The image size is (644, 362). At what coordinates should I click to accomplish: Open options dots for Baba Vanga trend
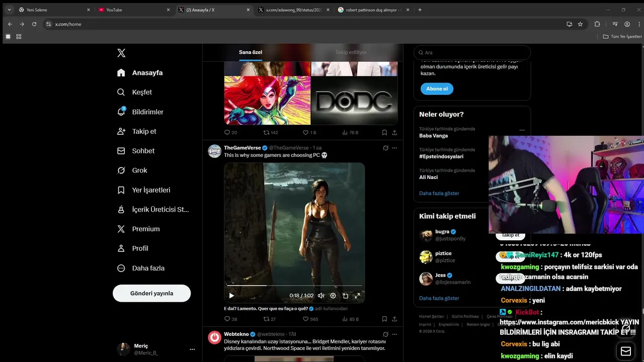point(522,130)
